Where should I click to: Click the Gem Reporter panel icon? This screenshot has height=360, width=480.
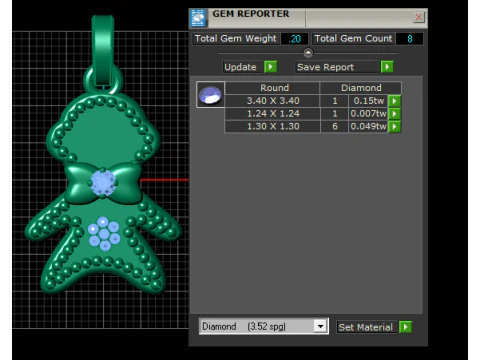198,18
